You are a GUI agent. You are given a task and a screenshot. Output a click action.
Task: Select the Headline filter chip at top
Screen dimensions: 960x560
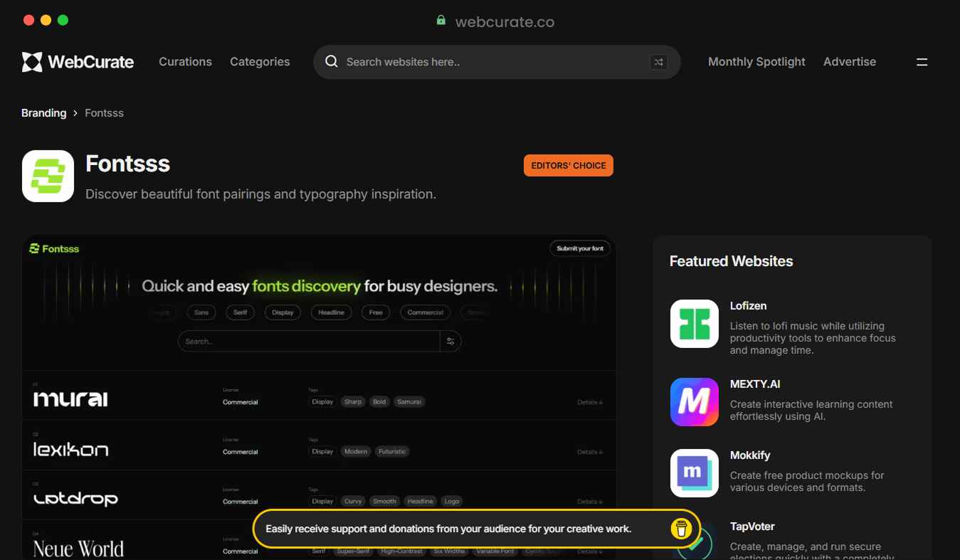coord(331,312)
